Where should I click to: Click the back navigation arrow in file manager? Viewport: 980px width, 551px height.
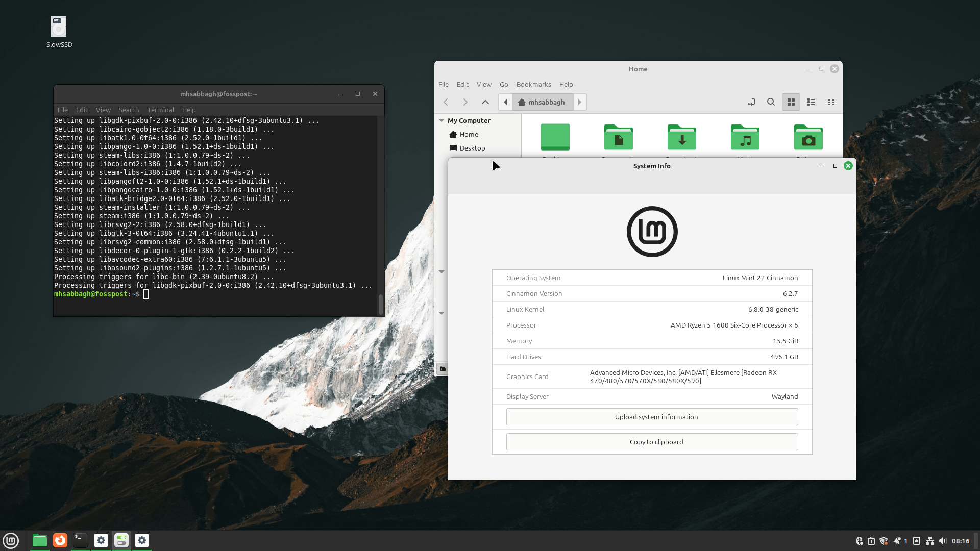446,102
